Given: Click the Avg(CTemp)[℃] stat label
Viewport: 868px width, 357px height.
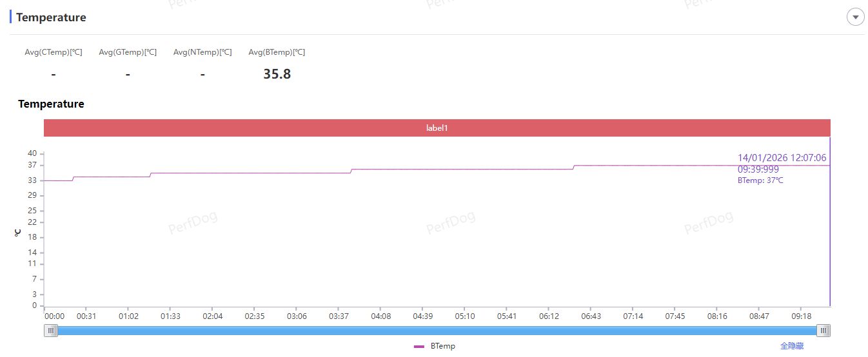Looking at the screenshot, I should pos(54,52).
